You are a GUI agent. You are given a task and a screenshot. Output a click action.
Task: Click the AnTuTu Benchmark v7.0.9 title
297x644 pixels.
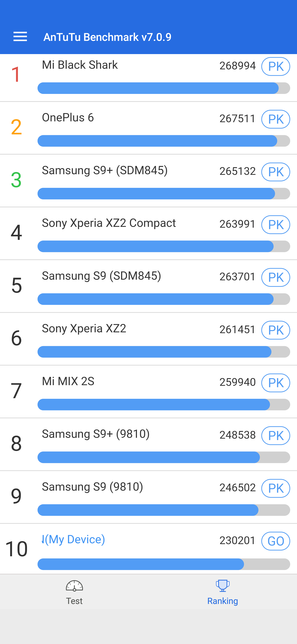pos(107,37)
